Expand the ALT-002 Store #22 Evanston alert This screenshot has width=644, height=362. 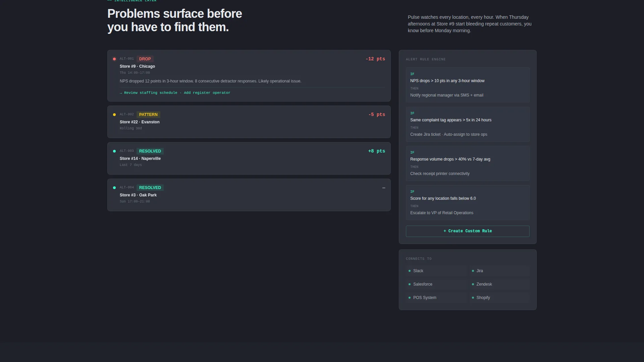point(249,122)
